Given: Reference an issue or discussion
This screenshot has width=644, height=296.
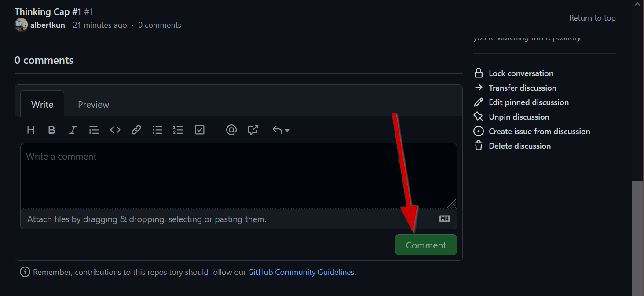Looking at the screenshot, I should point(252,130).
